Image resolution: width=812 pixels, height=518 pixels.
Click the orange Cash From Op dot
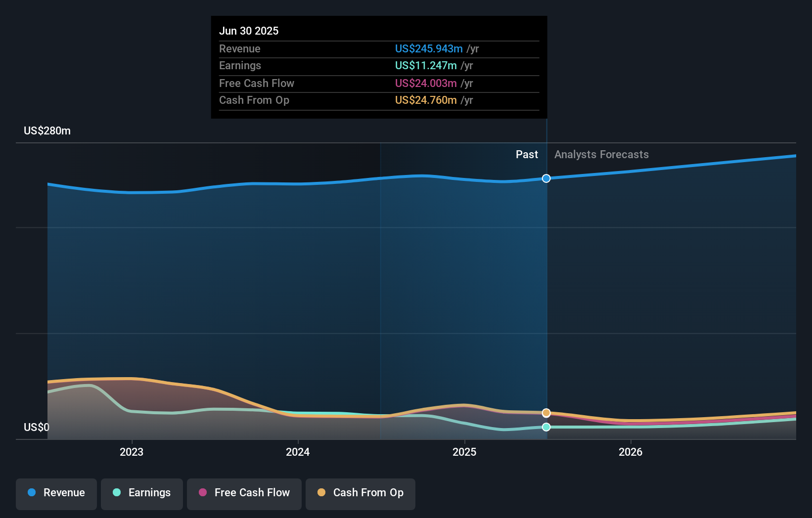point(321,493)
